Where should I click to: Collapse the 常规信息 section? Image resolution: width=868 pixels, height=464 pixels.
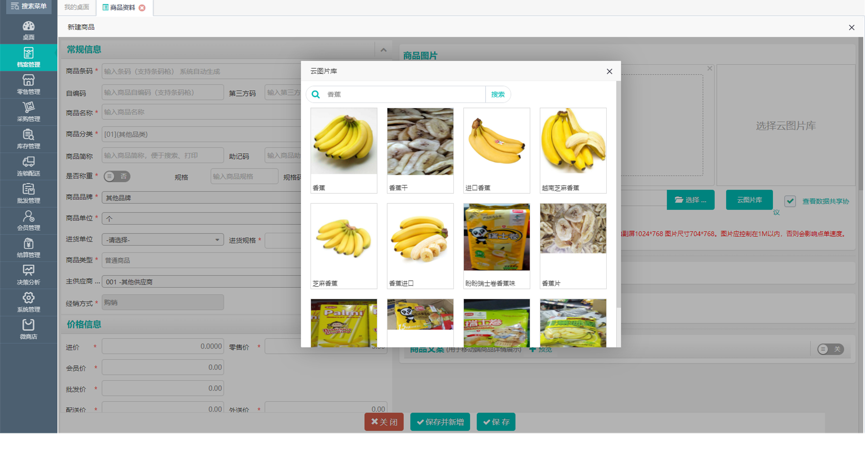click(383, 50)
